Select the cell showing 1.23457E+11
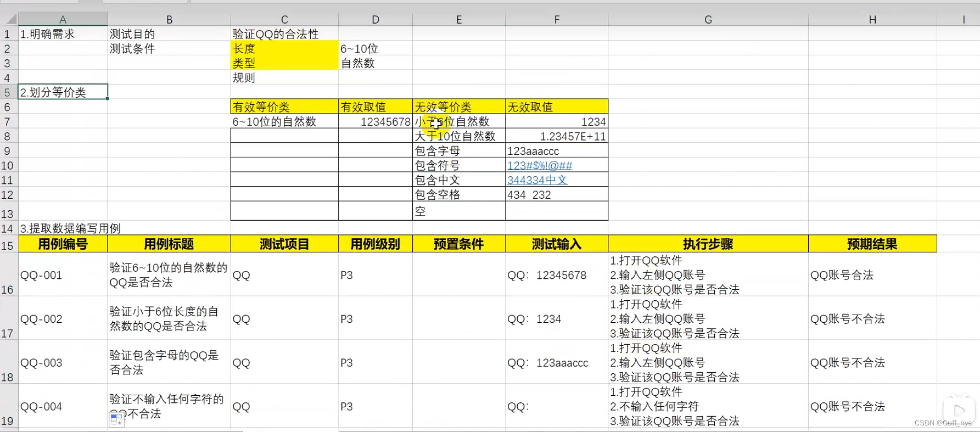Screen dimensions: 980x432 click(x=557, y=136)
